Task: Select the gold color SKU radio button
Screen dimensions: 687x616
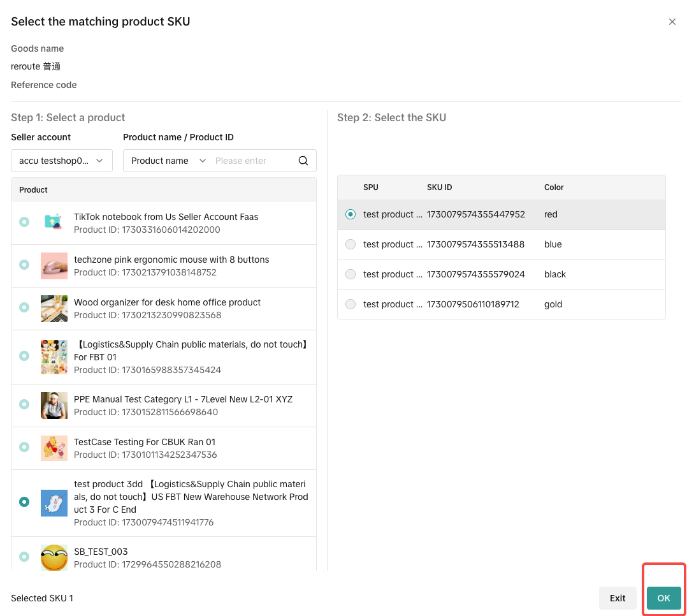Action: coord(351,304)
